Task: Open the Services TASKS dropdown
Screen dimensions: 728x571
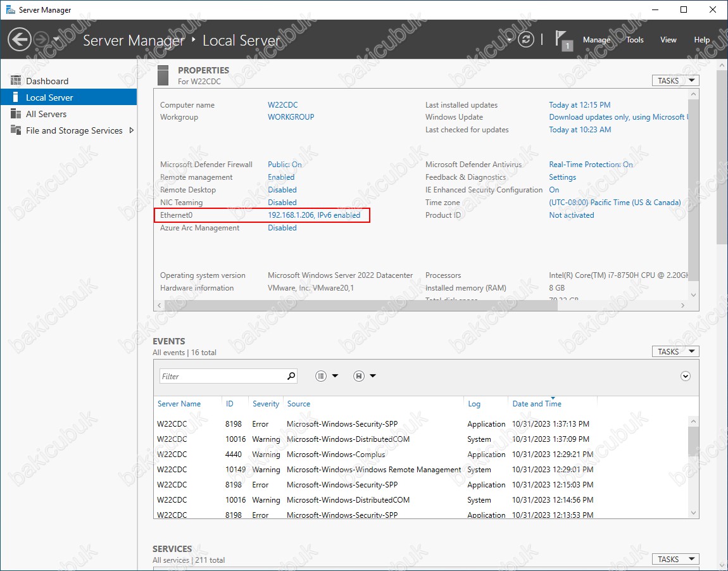Action: (675, 559)
